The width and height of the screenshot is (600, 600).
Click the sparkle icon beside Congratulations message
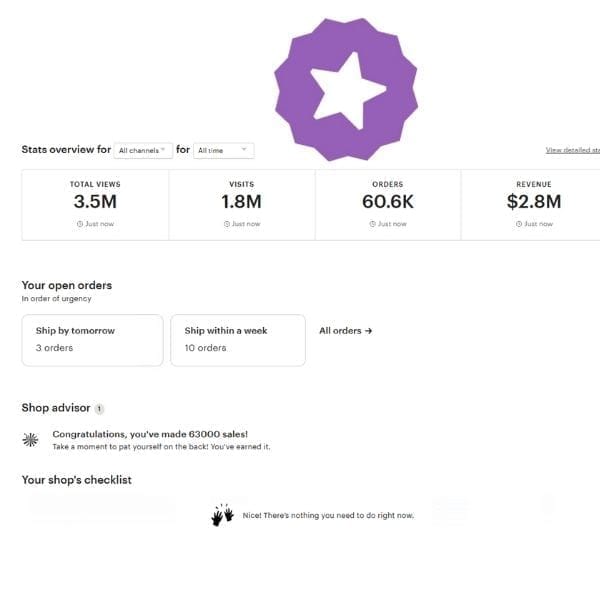(31, 439)
